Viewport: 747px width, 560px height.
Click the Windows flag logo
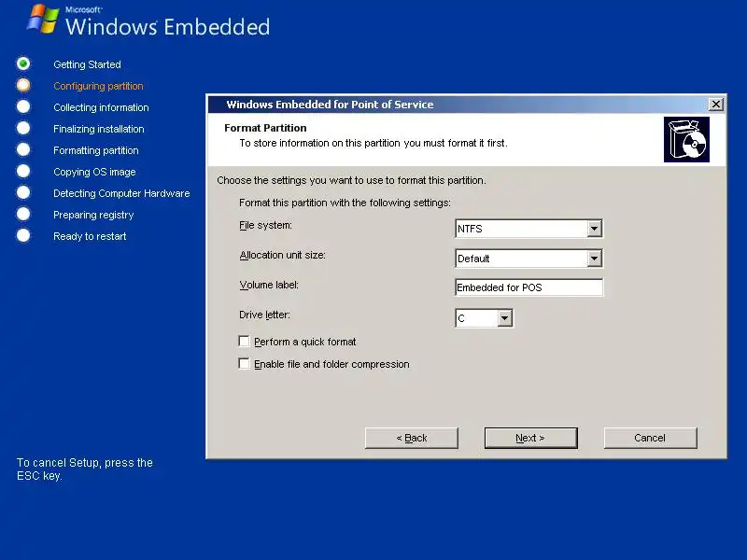pyautogui.click(x=43, y=19)
